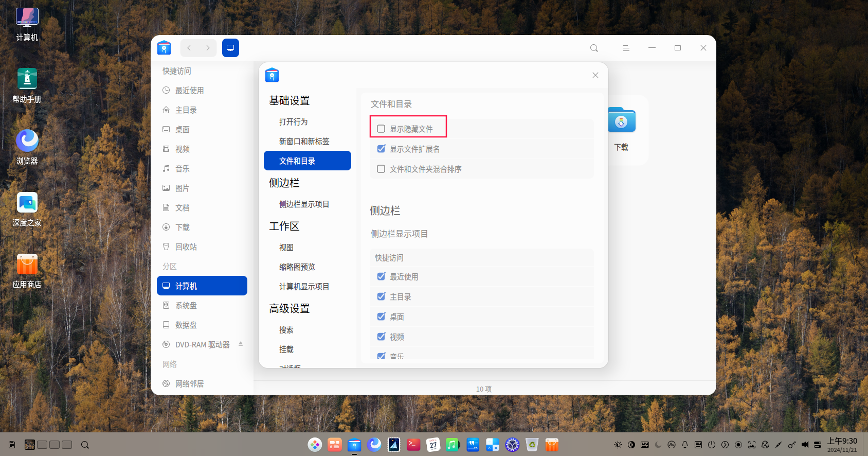This screenshot has height=456, width=868.
Task: Open the calendar app in the dock
Action: (433, 445)
